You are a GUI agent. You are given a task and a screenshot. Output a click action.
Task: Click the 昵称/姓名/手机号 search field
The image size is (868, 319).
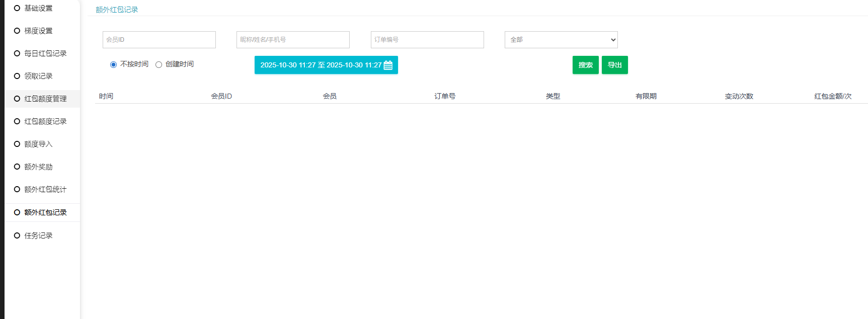[293, 40]
